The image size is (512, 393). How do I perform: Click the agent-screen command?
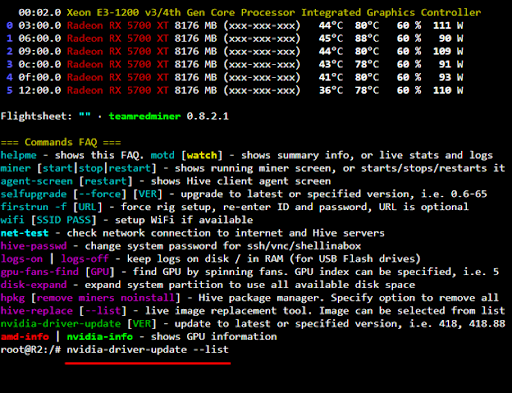point(36,181)
